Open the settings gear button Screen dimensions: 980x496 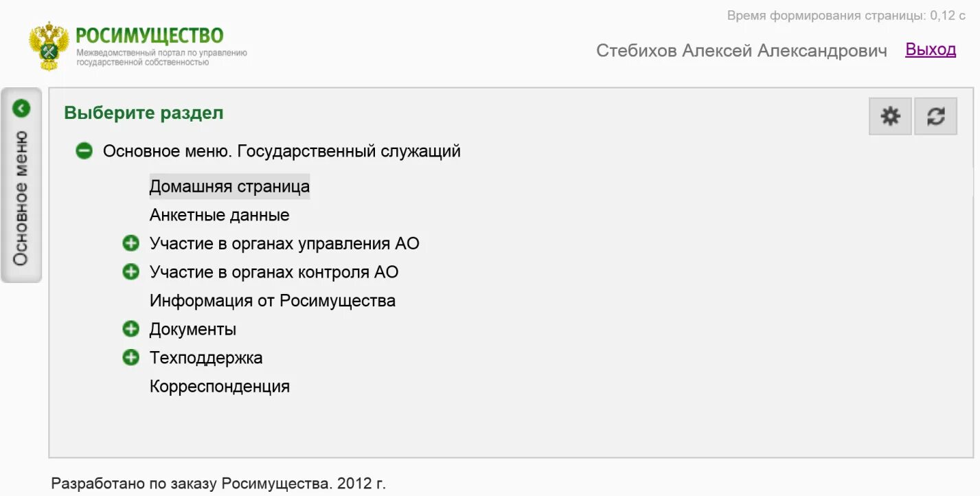click(890, 116)
